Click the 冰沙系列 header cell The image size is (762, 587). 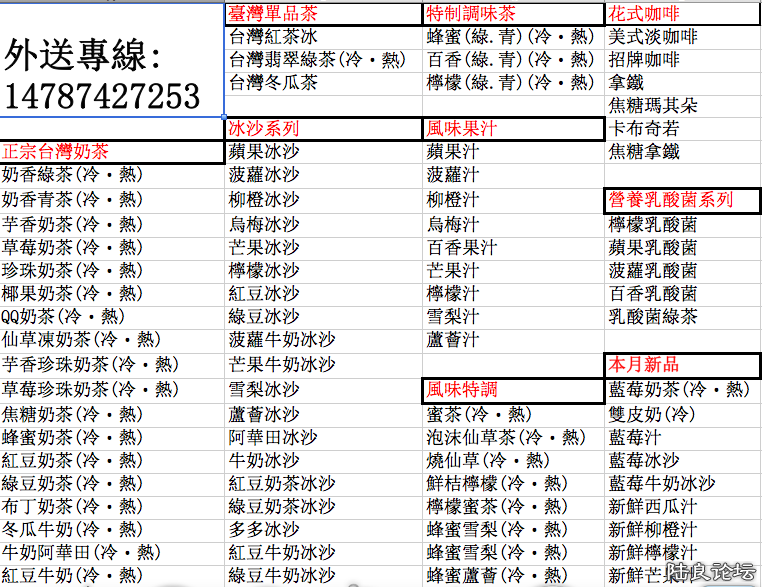264,129
